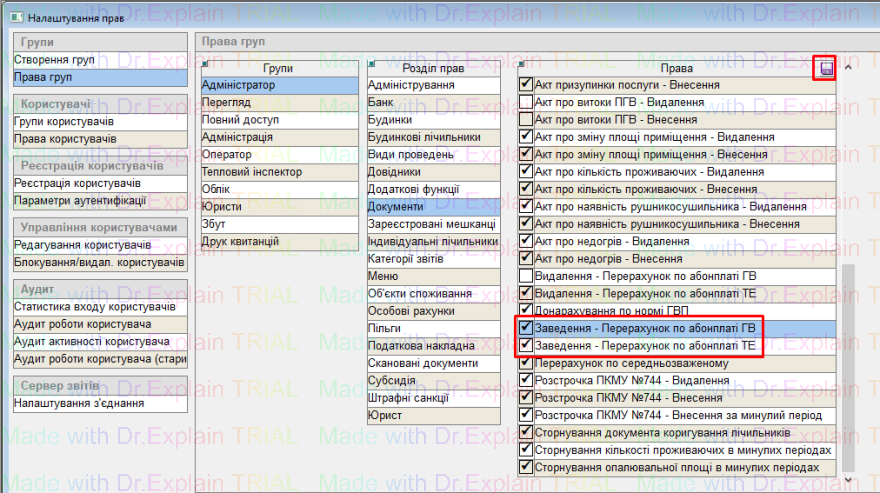
Task: Open 'Налаштування з'єднання' under Сервер звітів
Action: 79,403
